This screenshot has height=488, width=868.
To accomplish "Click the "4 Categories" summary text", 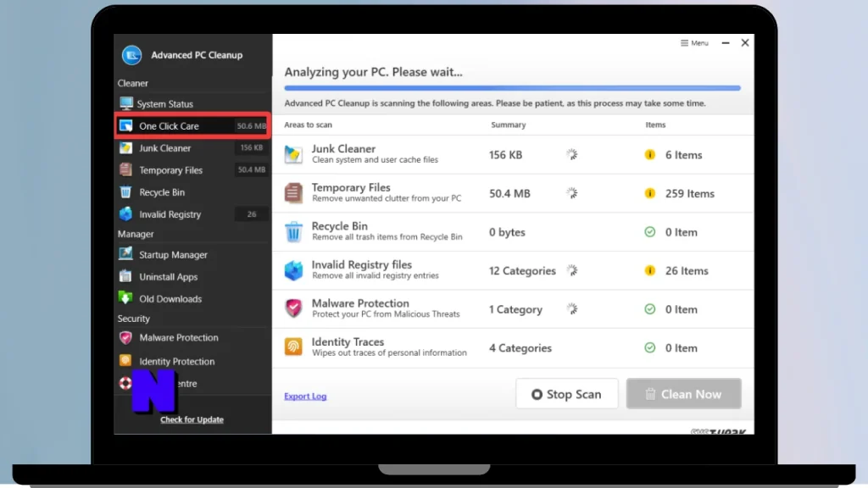I will click(x=520, y=348).
